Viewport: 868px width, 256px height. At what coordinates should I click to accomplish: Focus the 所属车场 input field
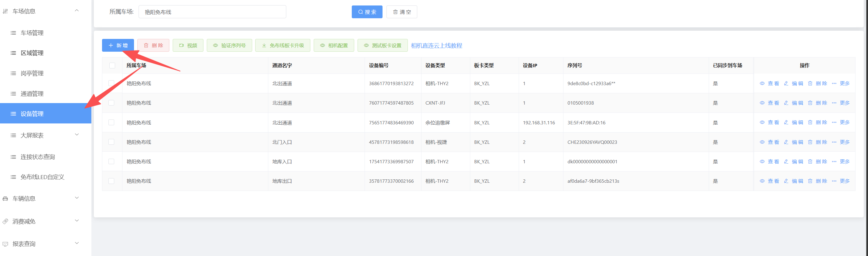(212, 12)
